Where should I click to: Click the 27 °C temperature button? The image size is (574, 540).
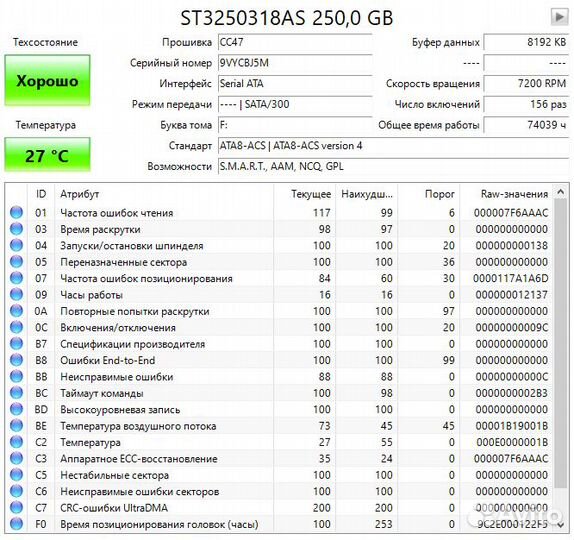coord(47,155)
